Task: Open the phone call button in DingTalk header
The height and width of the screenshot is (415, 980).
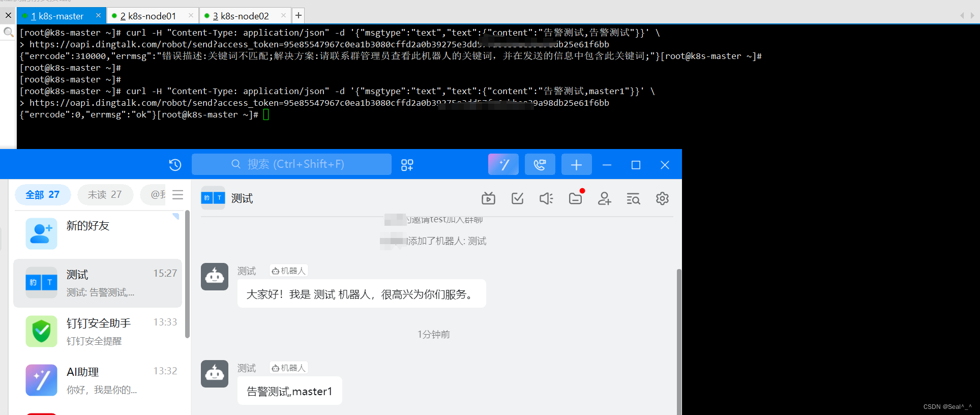Action: click(540, 164)
